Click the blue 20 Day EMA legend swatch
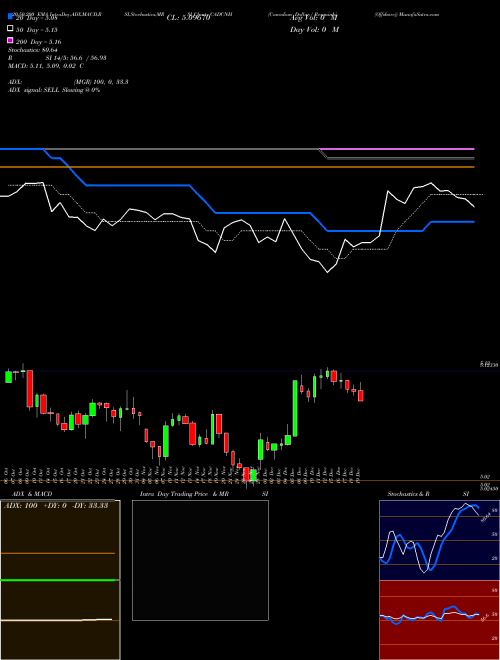Screen dimensions: 500x660 (x=10, y=17)
